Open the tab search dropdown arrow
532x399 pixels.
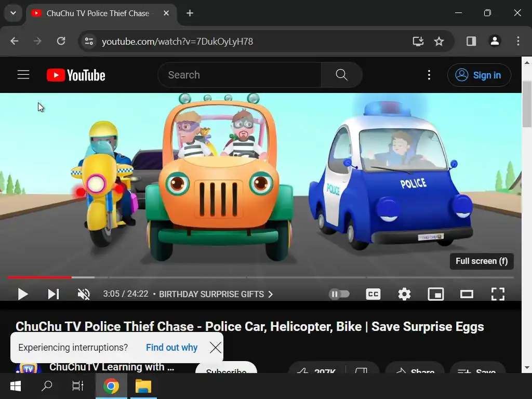13,13
